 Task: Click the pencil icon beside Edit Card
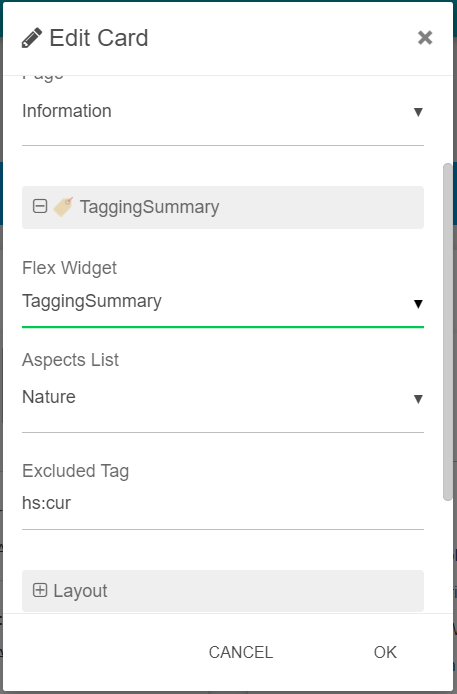[x=32, y=38]
